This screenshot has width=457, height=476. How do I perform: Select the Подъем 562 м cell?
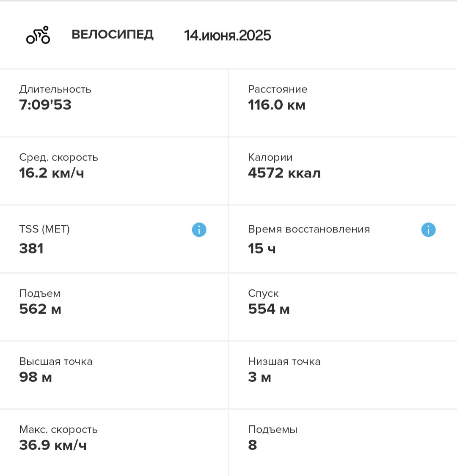pyautogui.click(x=114, y=307)
